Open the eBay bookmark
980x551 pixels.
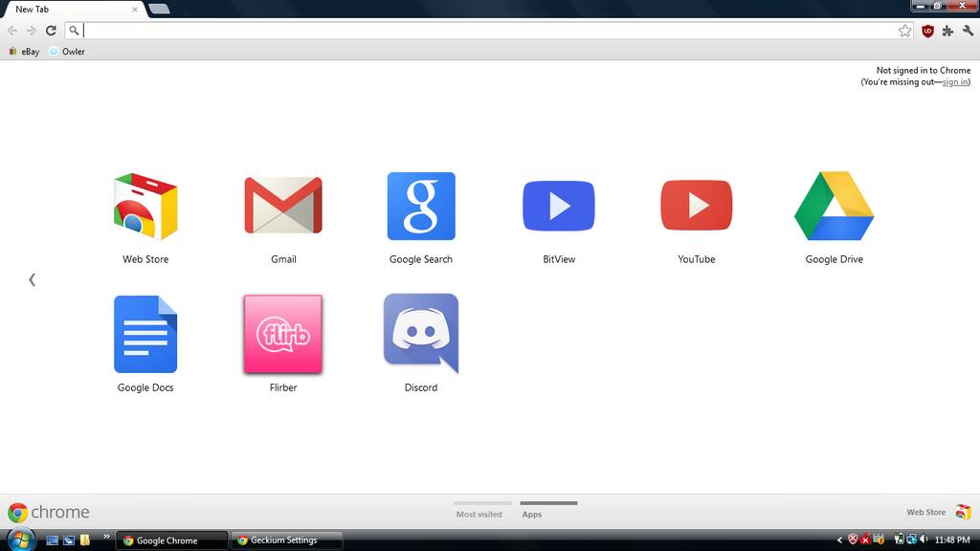pyautogui.click(x=24, y=52)
